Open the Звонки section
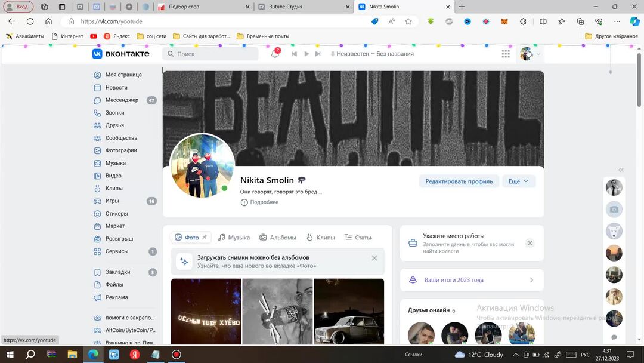This screenshot has width=644, height=363. click(109, 113)
